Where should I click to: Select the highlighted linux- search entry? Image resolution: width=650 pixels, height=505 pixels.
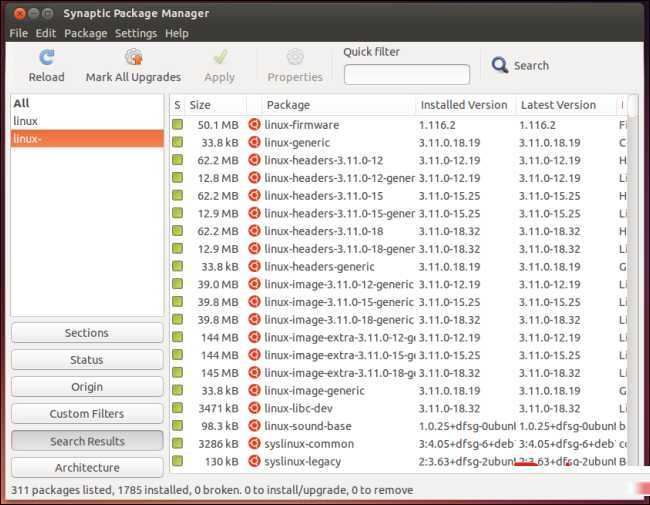click(87, 139)
